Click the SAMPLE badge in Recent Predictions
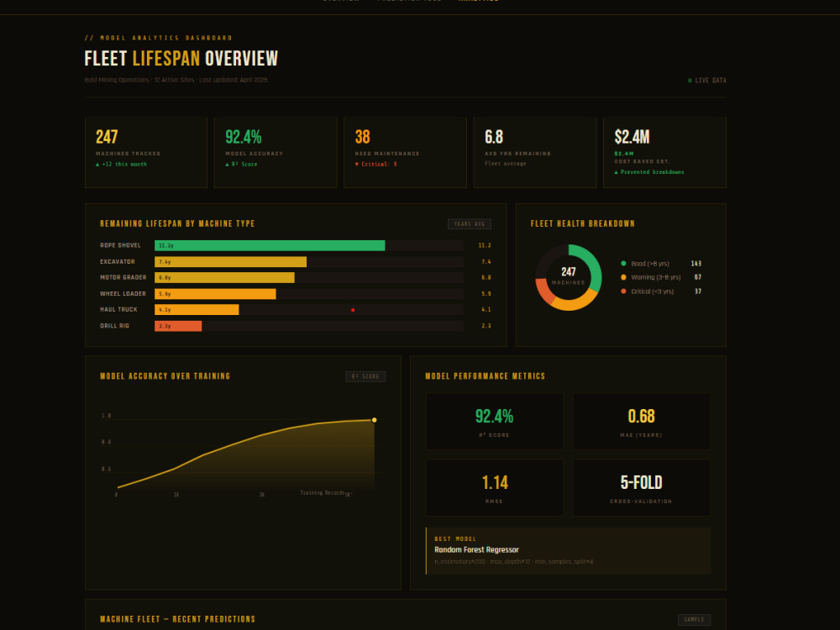Screen dimensions: 840x630 pos(694,619)
